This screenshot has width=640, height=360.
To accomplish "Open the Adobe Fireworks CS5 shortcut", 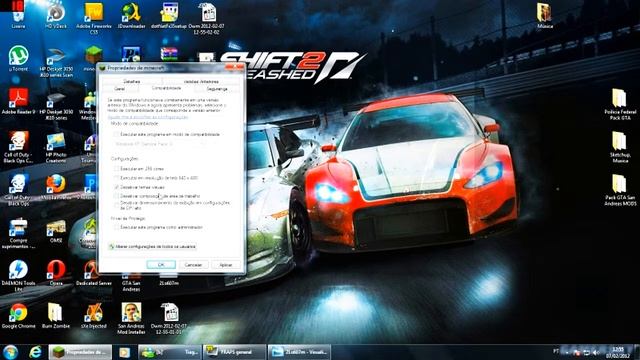I will [93, 18].
